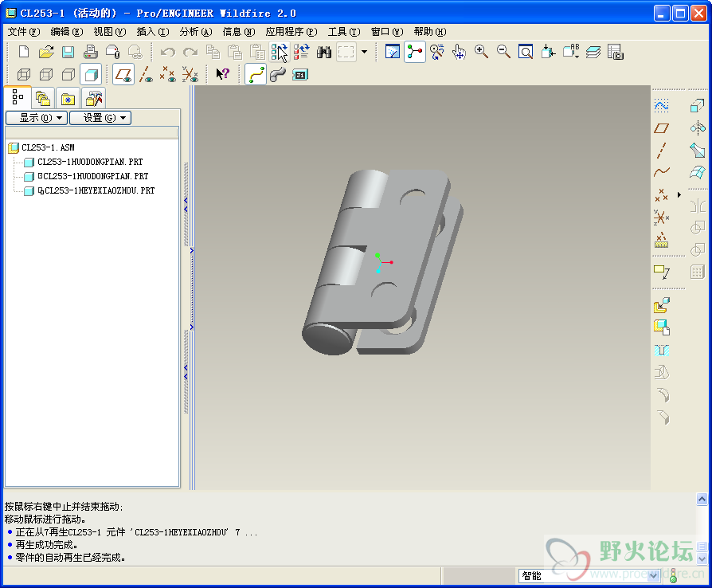Open the 显示 dropdown in model tree
The image size is (712, 588).
[36, 118]
